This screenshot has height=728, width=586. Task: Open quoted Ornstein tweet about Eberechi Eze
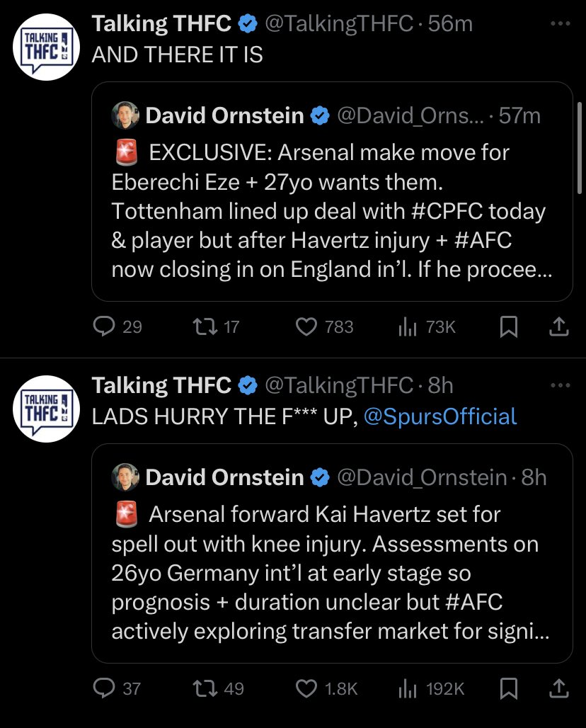point(331,212)
